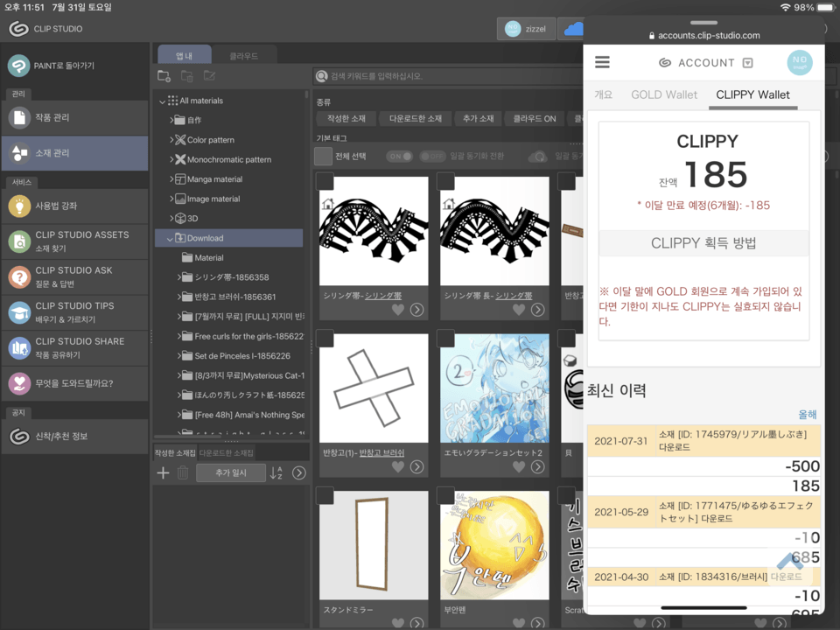
Task: Open the ACCOUNT hamburger menu
Action: tap(602, 62)
